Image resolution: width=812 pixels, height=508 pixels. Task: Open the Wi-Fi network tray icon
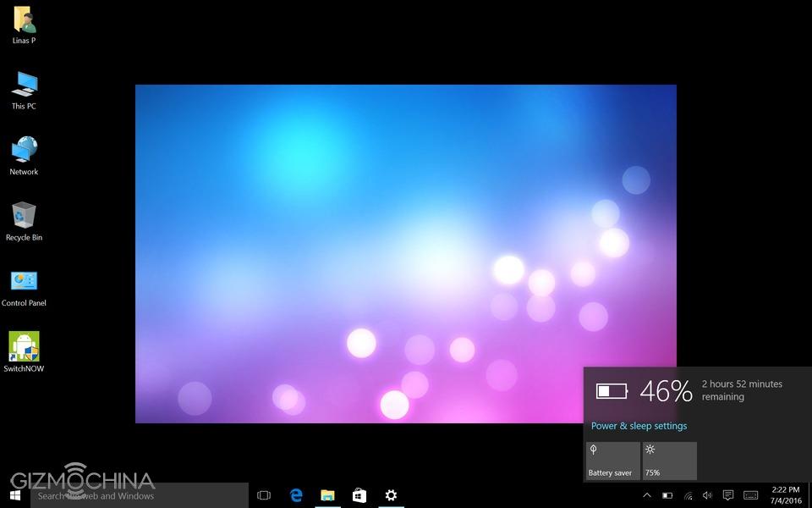coord(688,495)
